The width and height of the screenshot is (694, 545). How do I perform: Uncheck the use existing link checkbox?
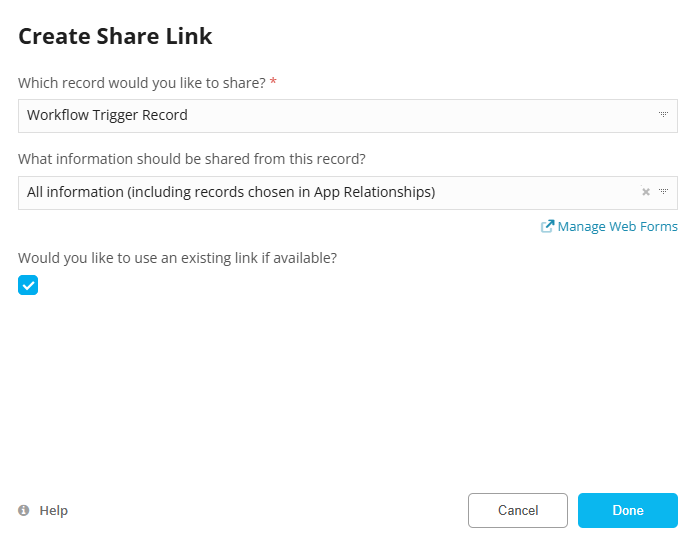point(28,285)
